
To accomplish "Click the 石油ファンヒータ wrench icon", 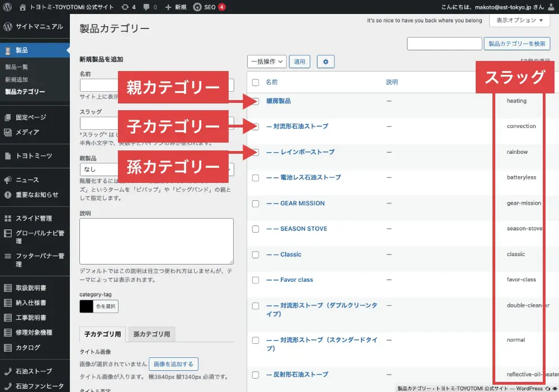I will click(x=8, y=386).
